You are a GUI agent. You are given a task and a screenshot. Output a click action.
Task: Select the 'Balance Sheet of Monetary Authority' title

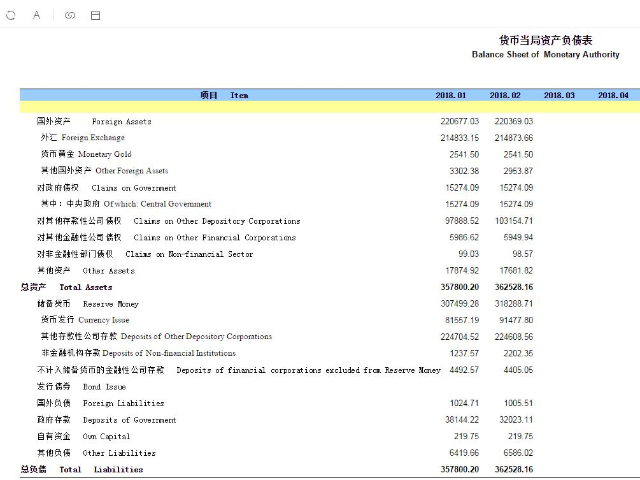pos(546,54)
